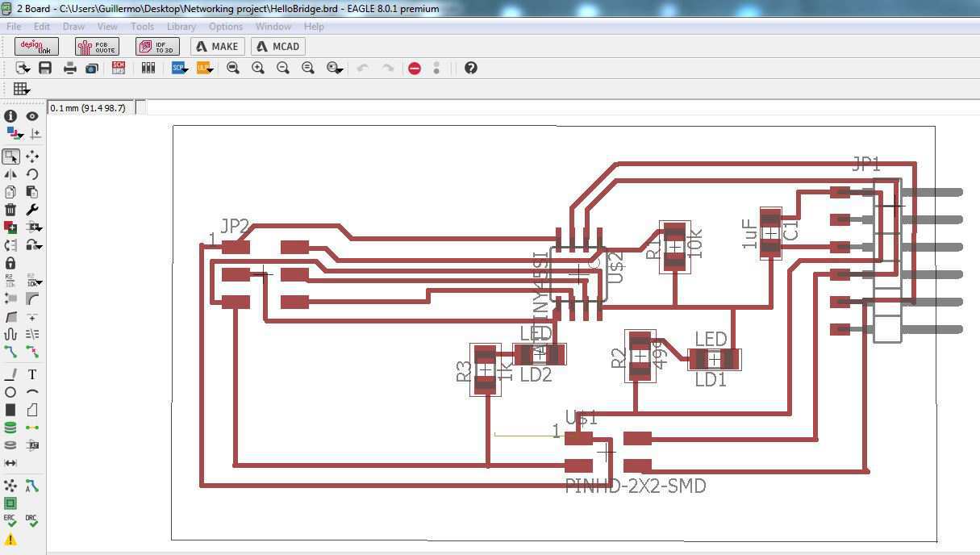The height and width of the screenshot is (555, 980).
Task: Activate the Group selection tool
Action: point(10,156)
